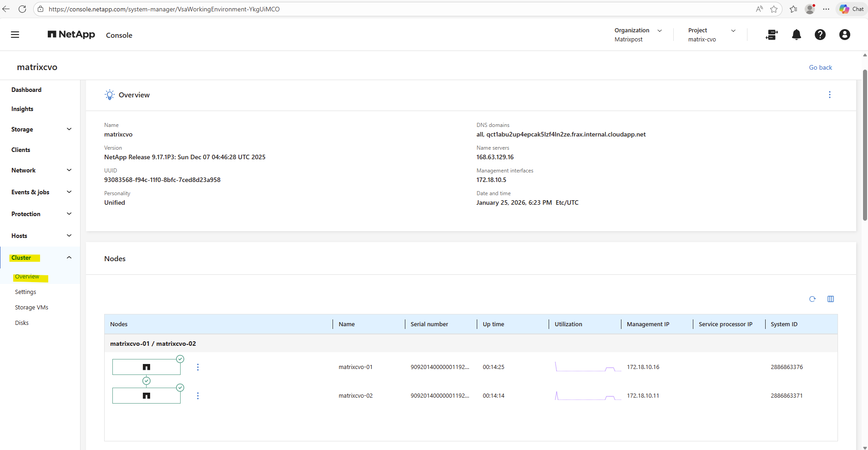Viewport: 868px width, 450px height.
Task: Open the user account profile icon
Action: click(x=844, y=35)
